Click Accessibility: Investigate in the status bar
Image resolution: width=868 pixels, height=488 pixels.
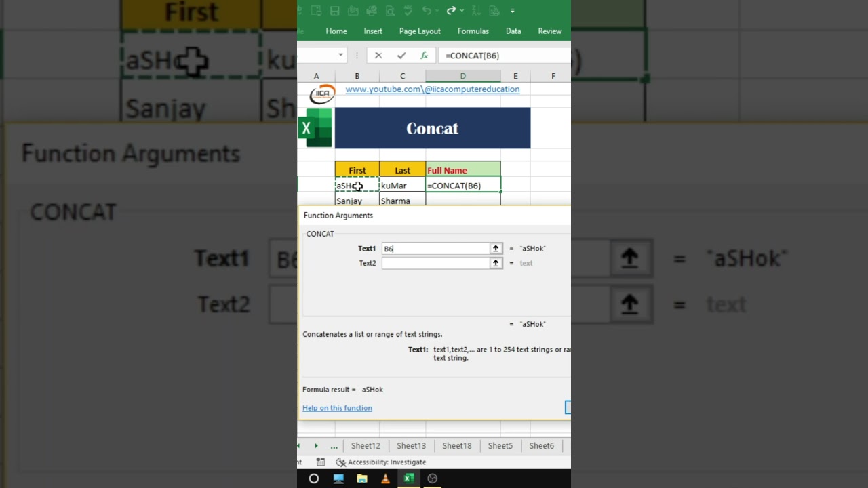click(387, 462)
